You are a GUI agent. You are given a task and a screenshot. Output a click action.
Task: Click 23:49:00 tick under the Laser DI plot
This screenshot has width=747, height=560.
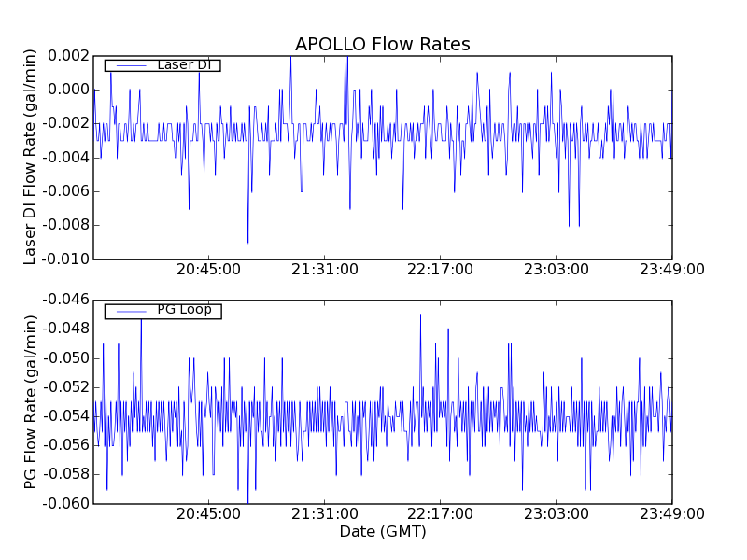(671, 270)
